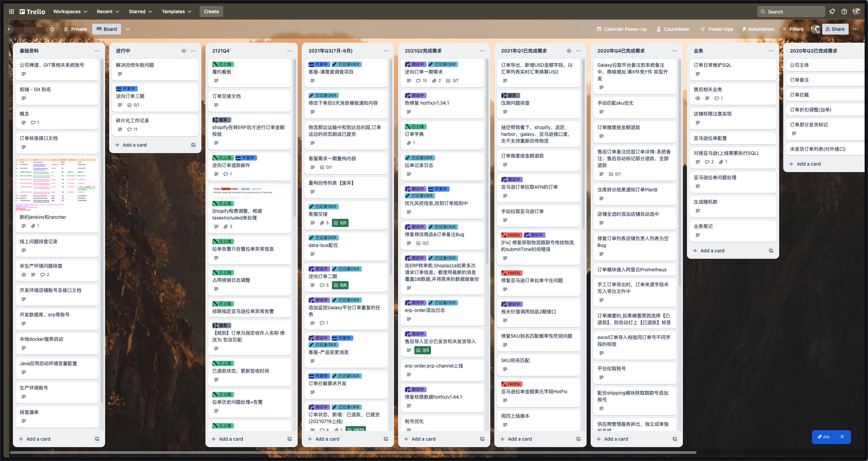This screenshot has width=868, height=461.
Task: Click the Create button
Action: coord(211,12)
